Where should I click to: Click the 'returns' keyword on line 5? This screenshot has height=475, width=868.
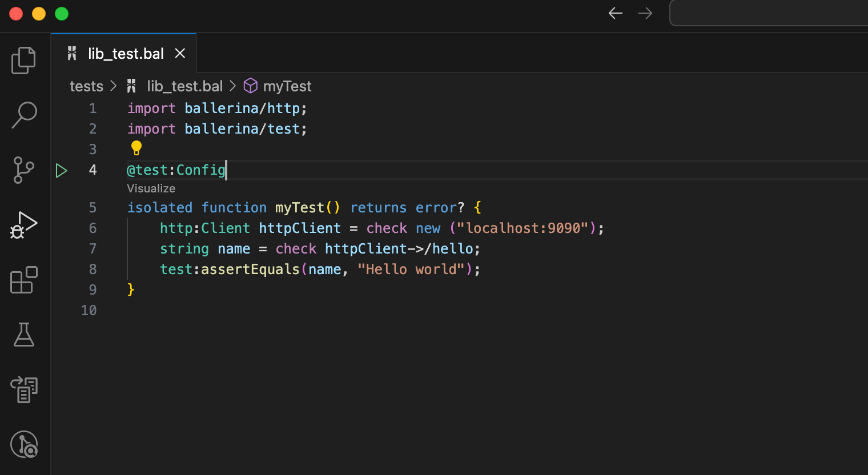click(379, 208)
